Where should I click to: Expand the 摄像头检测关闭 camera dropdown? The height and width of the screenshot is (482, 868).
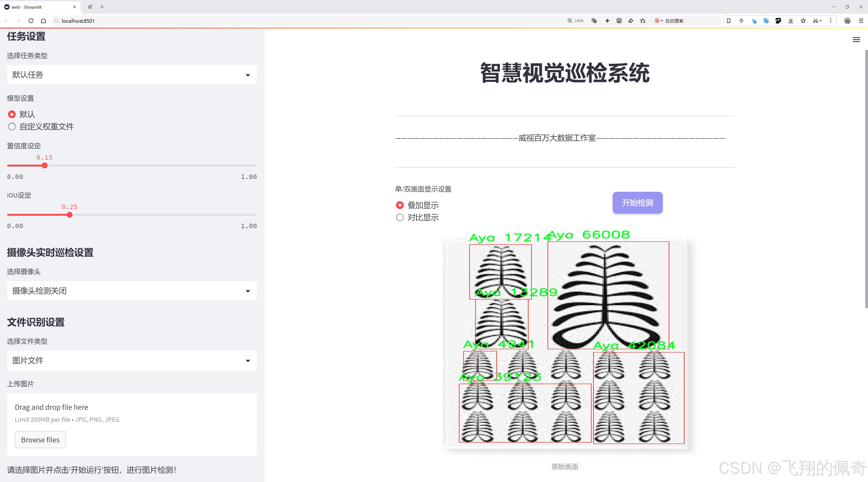point(132,290)
